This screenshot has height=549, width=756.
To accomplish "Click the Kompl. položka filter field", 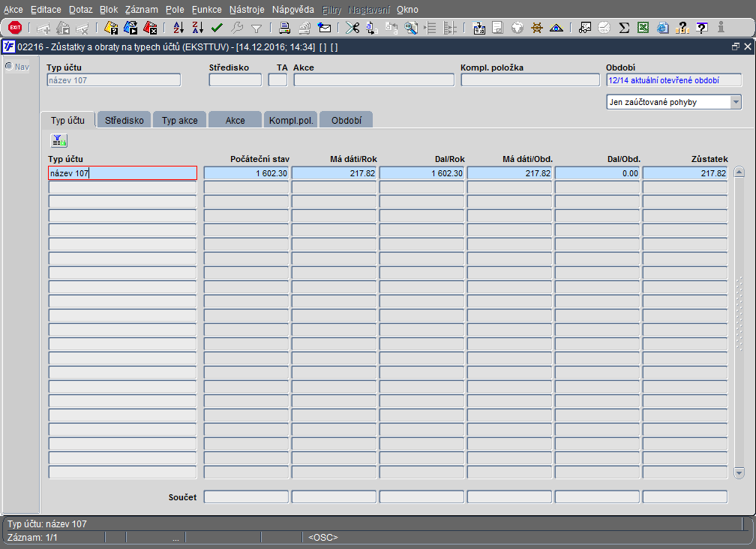I will (530, 80).
